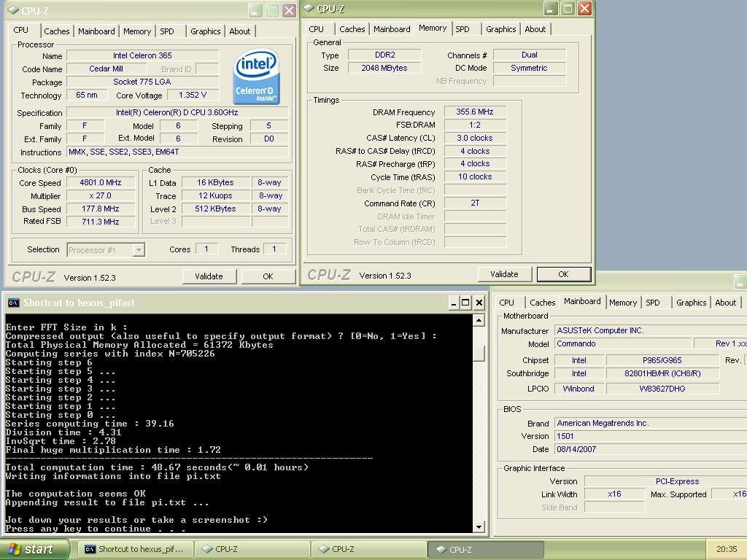Click the Intel Celeron D logo

[x=256, y=77]
